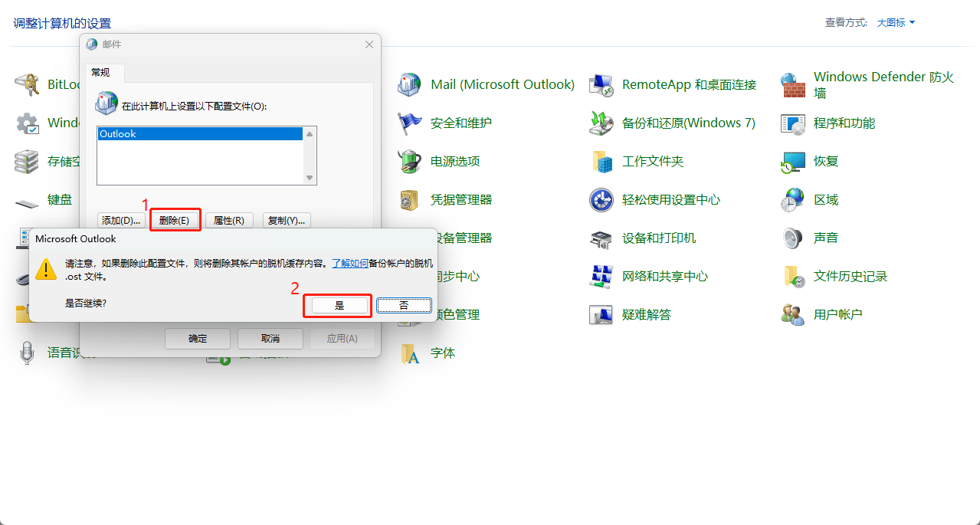This screenshot has width=980, height=525.
Task: Open 设备和打印机 printer icon
Action: pyautogui.click(x=601, y=238)
